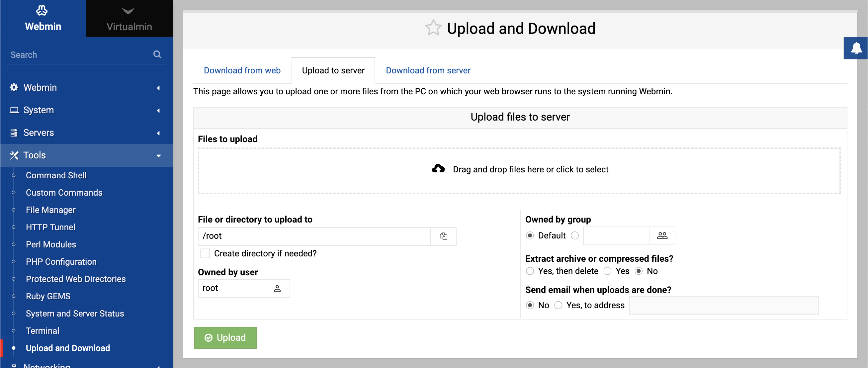Open PHP Configuration
This screenshot has height=368, width=868.
[x=61, y=261]
